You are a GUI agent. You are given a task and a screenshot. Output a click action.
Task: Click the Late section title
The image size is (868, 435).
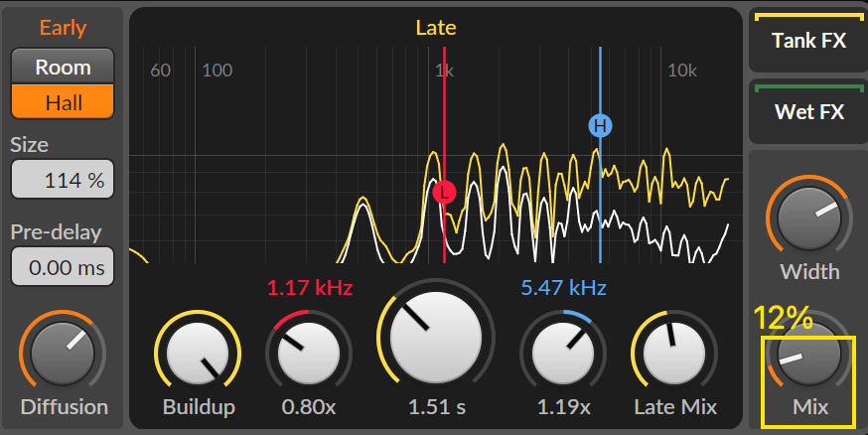[436, 28]
